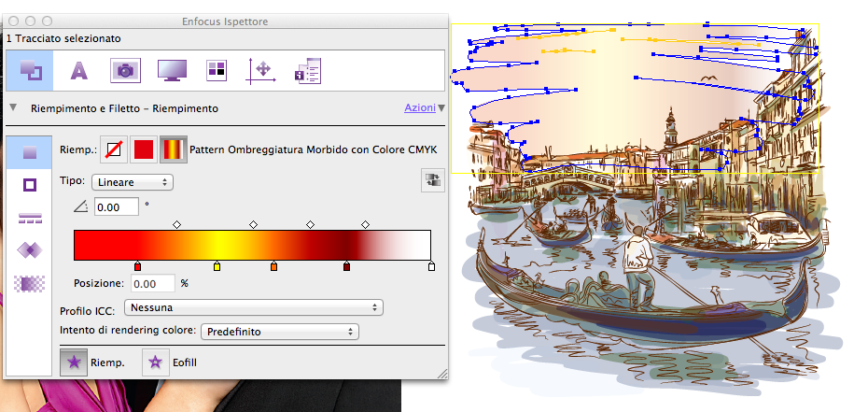Open the Azioni menu link
Image resolution: width=868 pixels, height=412 pixels.
point(419,108)
